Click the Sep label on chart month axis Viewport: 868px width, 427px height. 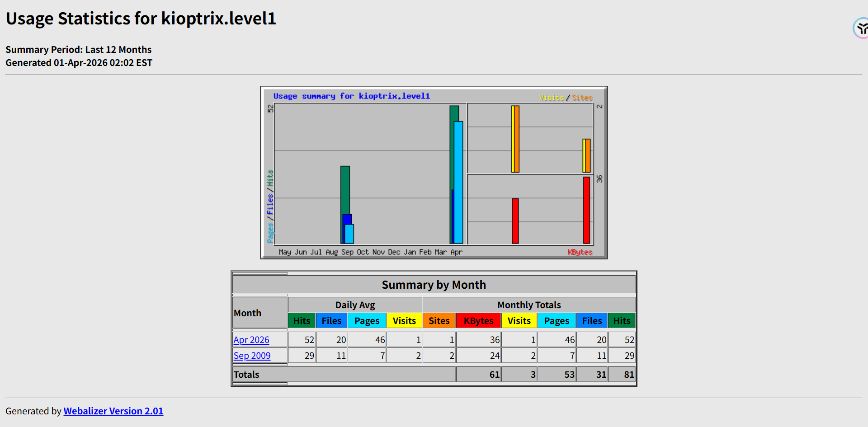347,252
